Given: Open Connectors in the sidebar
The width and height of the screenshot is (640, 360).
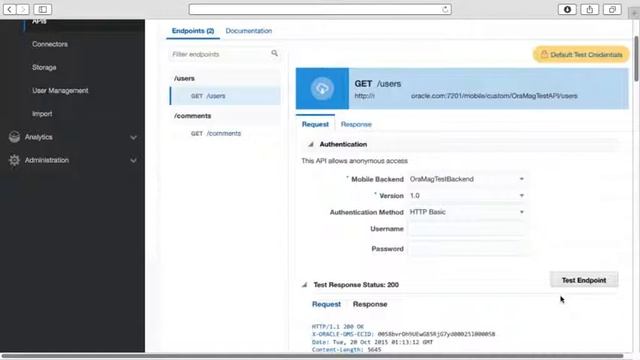Looking at the screenshot, I should (50, 44).
